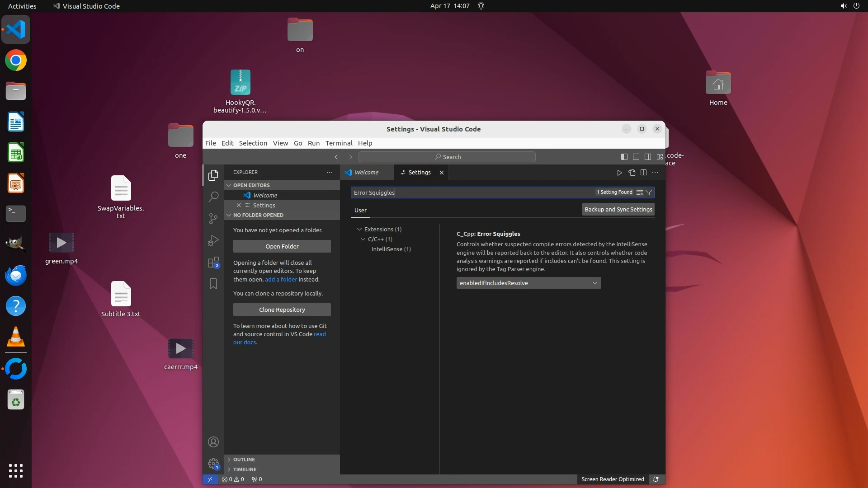The height and width of the screenshot is (488, 868).
Task: Switch to the Welcome tab
Action: coord(366,173)
